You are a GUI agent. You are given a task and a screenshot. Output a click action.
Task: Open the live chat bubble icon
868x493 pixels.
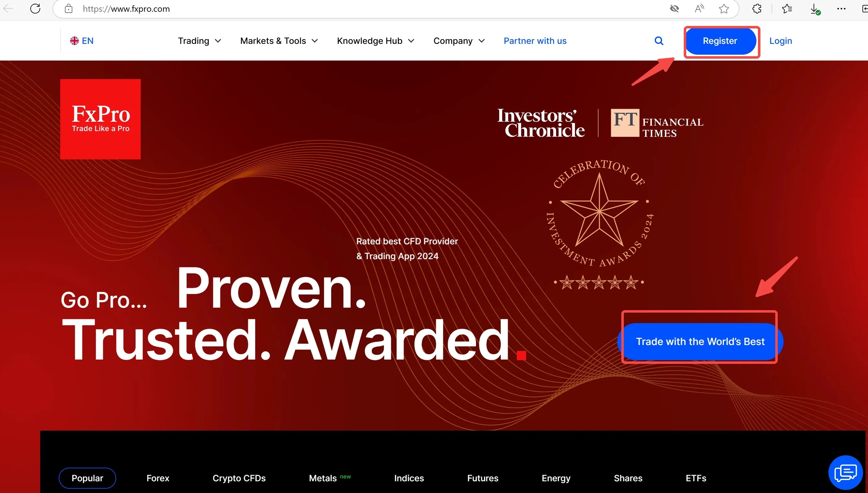click(x=845, y=472)
